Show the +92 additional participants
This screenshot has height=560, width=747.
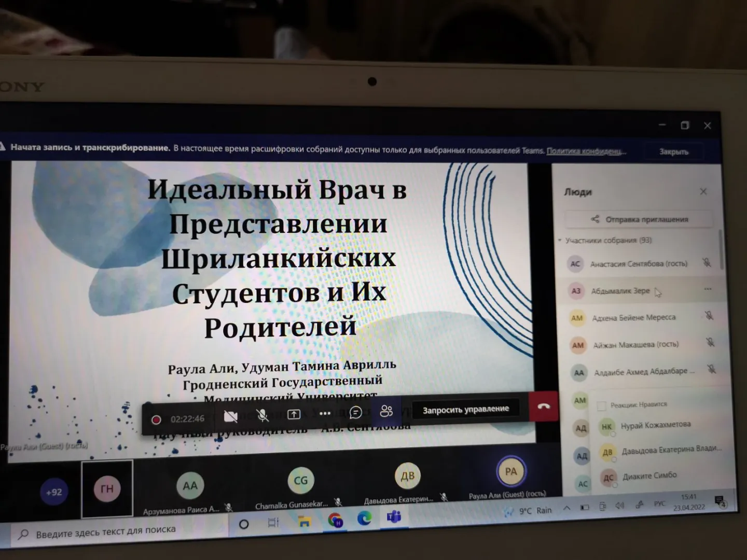[x=54, y=492]
